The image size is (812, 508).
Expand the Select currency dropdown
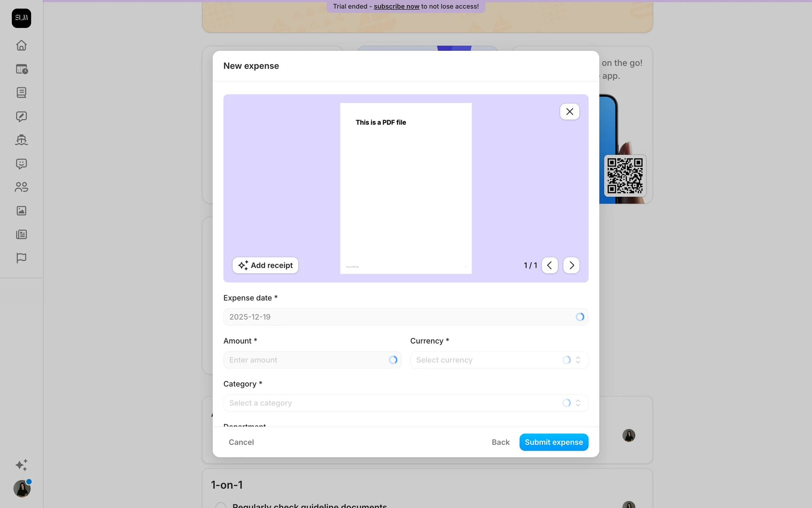tap(499, 360)
